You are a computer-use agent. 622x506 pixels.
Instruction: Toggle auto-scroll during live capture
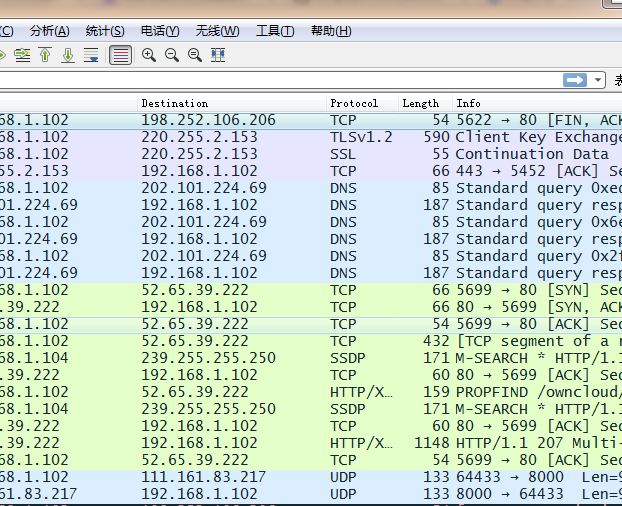click(92, 55)
